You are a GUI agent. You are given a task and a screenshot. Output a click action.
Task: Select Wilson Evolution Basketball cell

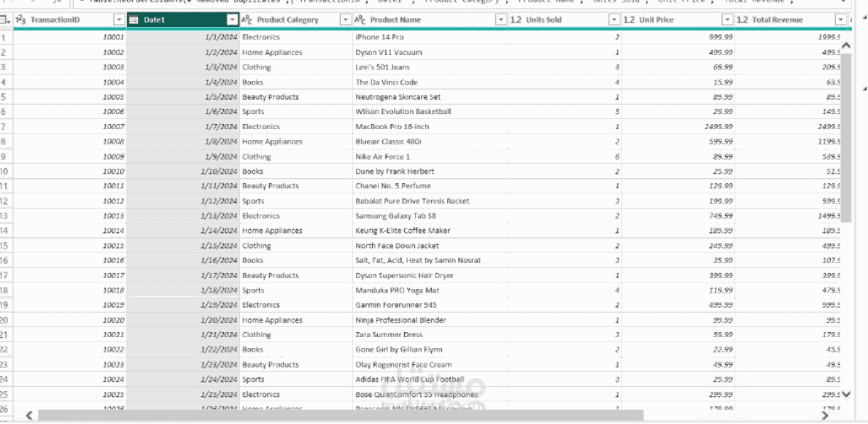(430, 112)
